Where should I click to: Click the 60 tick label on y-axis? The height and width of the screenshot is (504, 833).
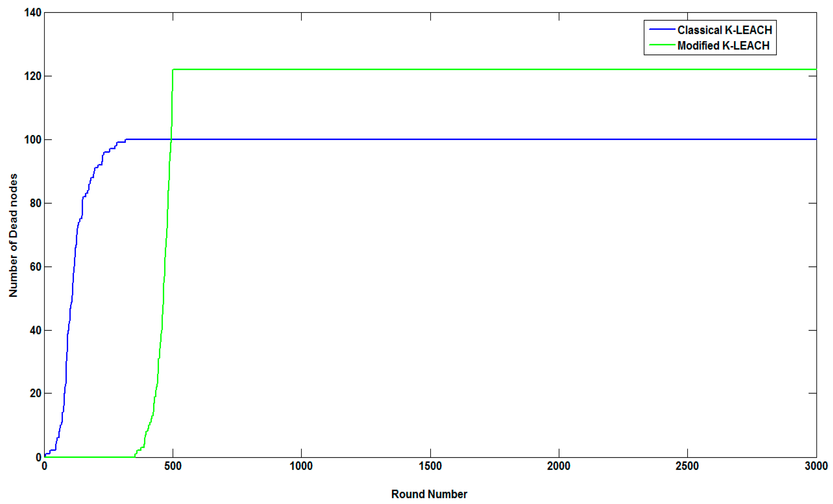35,266
